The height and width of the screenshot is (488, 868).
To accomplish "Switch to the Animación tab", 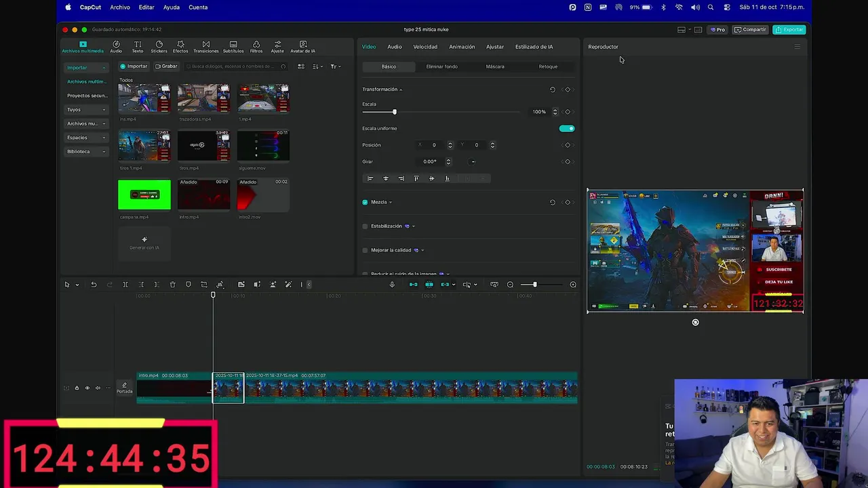I will pos(462,47).
